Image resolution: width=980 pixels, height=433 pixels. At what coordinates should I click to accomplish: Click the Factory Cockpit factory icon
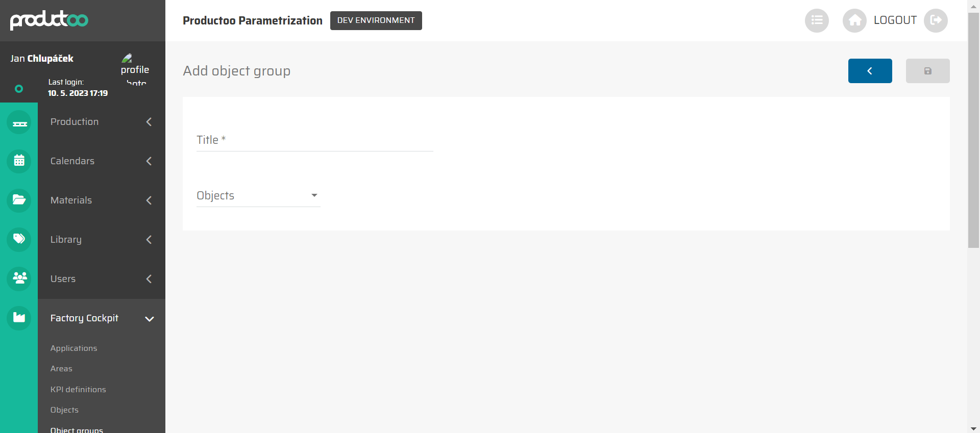pyautogui.click(x=19, y=318)
